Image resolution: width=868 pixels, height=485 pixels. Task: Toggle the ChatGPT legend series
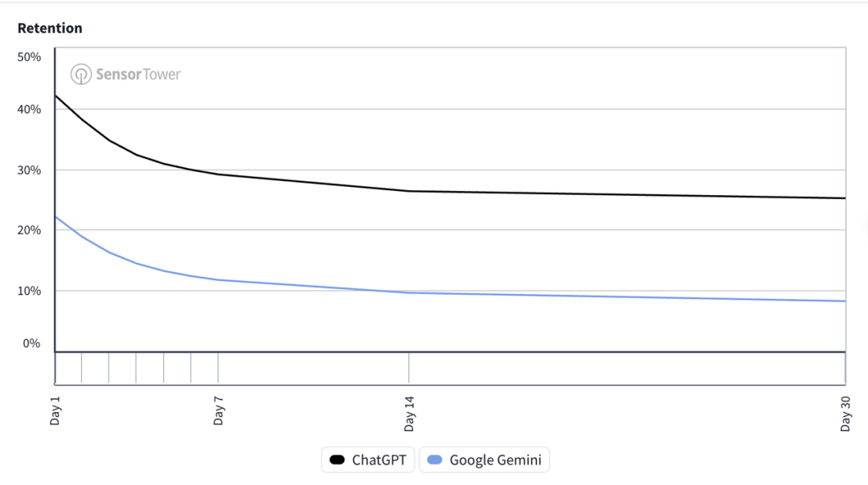[x=369, y=460]
